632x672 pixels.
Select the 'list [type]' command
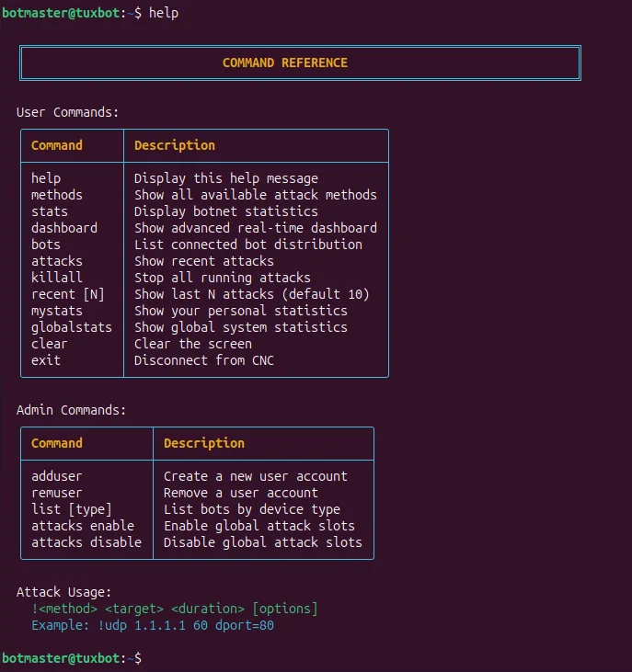pyautogui.click(x=71, y=509)
